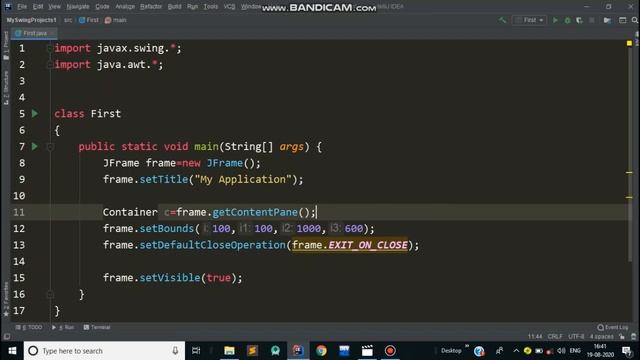Click the Build project hammer icon
Screen dimensions: 640x360
(x=502, y=20)
